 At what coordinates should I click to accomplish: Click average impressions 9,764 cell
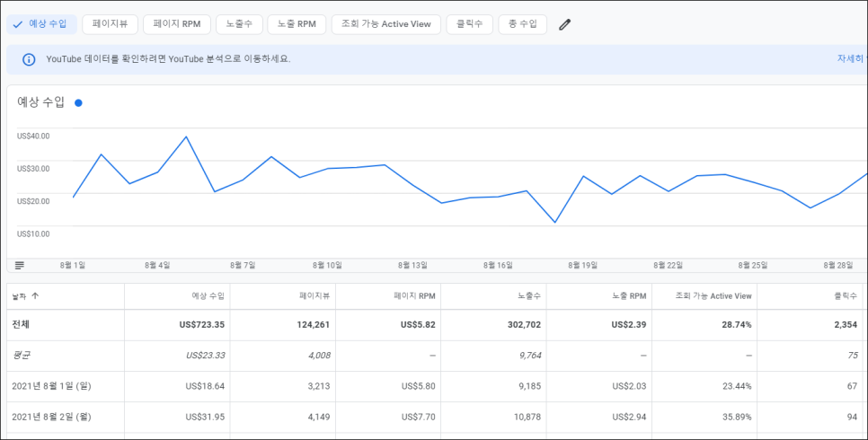click(x=530, y=356)
